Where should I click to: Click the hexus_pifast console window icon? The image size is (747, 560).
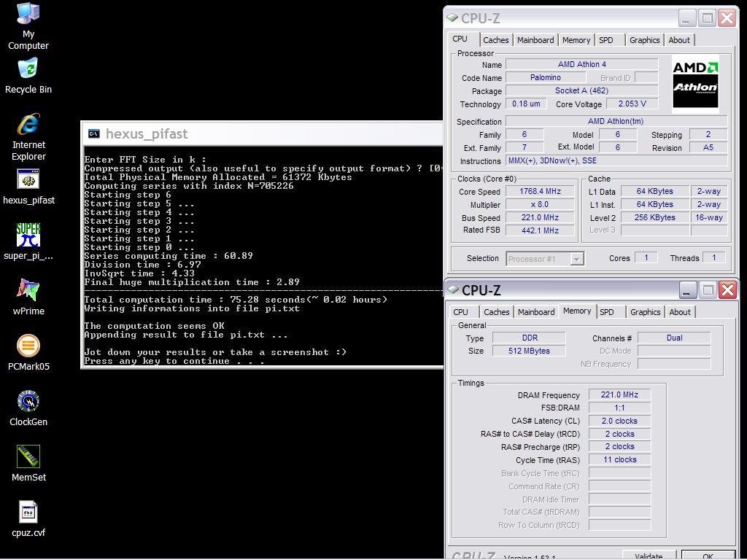pyautogui.click(x=94, y=134)
